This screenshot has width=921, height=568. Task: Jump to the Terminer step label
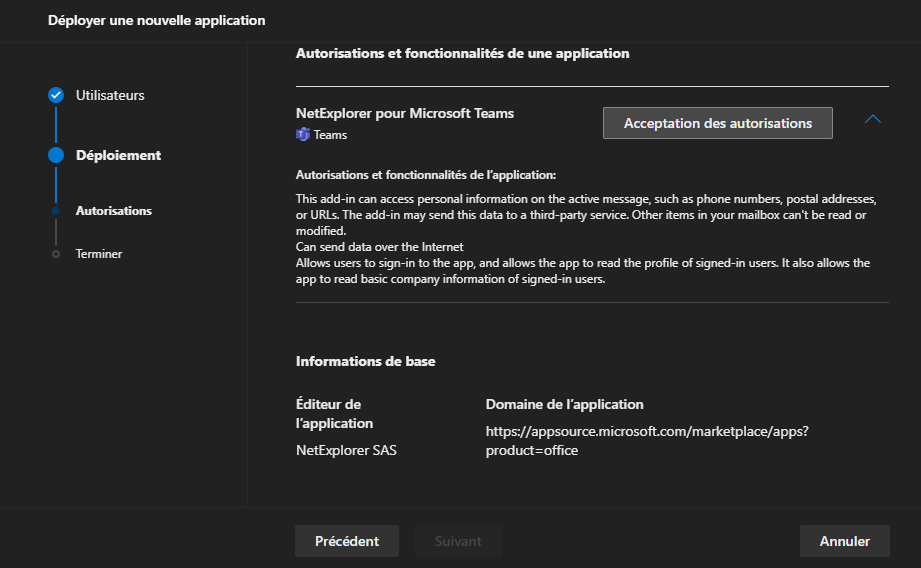coord(99,254)
